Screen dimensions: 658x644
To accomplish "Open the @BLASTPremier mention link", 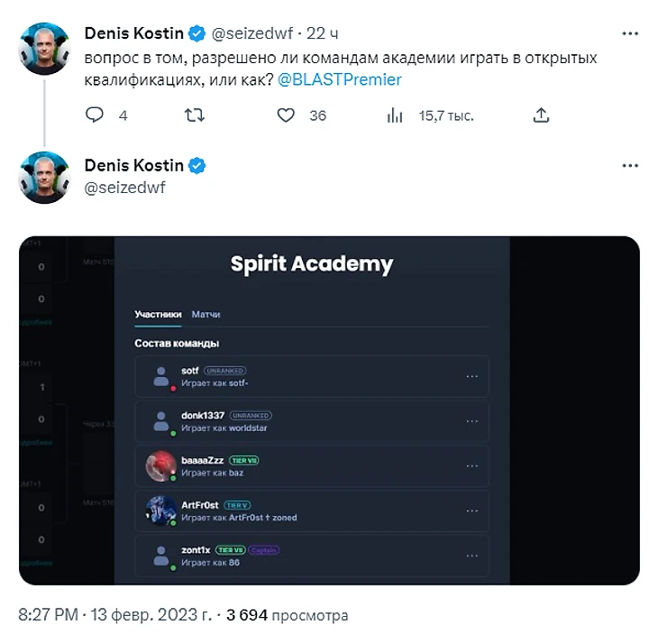I will tap(340, 79).
